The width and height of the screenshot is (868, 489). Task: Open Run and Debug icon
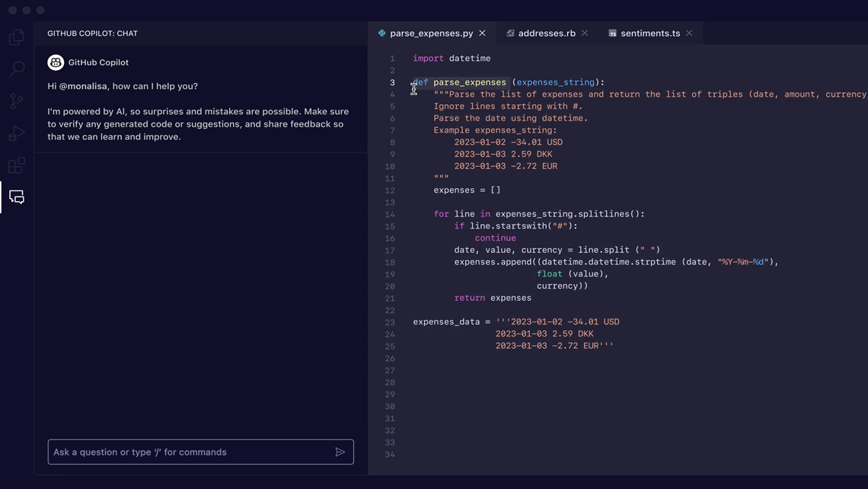pos(17,133)
